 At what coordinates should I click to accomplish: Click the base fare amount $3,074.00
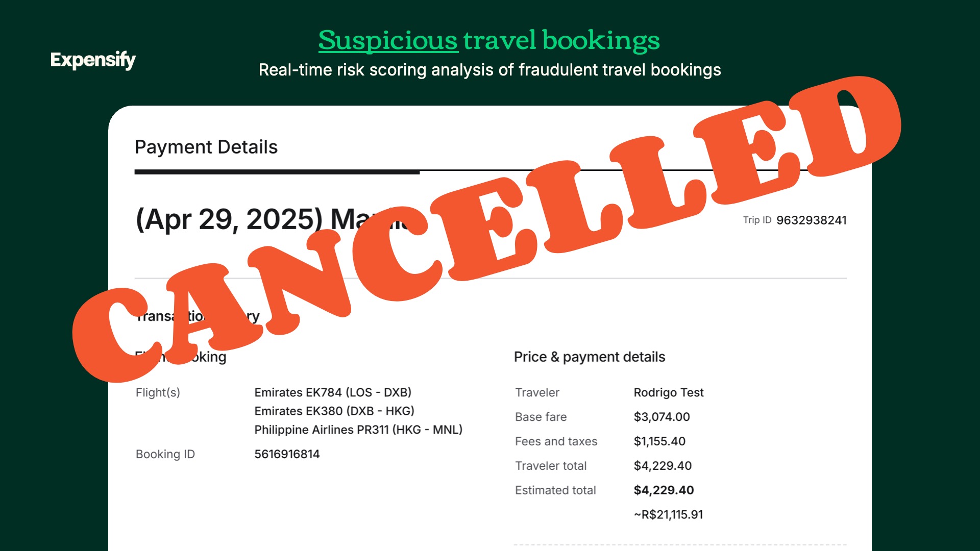coord(661,417)
